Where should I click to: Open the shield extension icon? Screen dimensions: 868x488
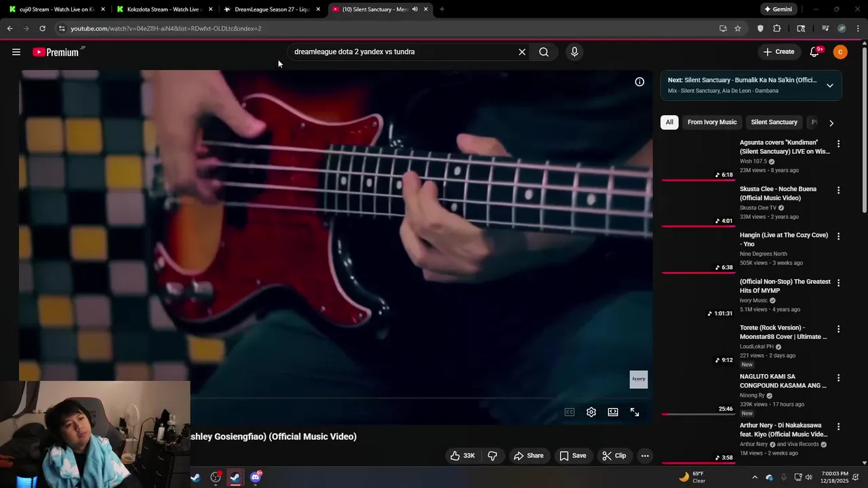click(760, 28)
